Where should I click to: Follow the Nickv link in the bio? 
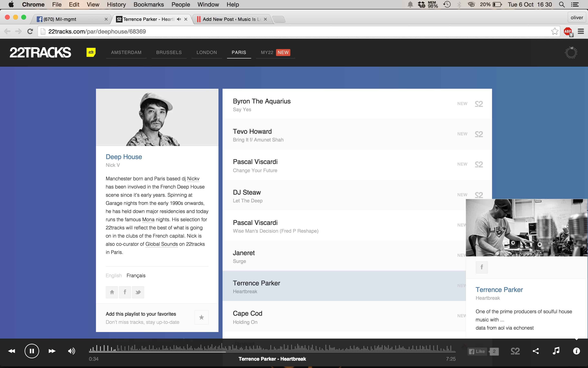point(193,179)
